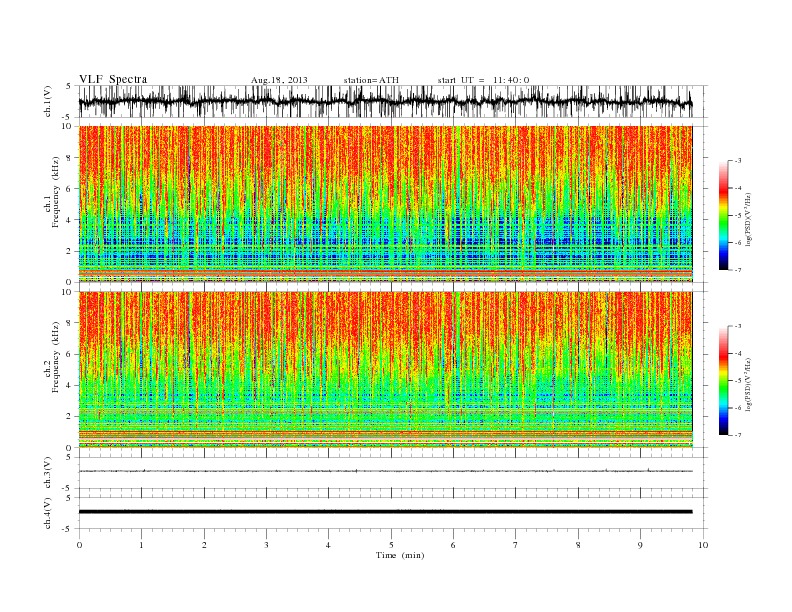Click time axis tick label '1'
792x612 pixels.
[141, 545]
